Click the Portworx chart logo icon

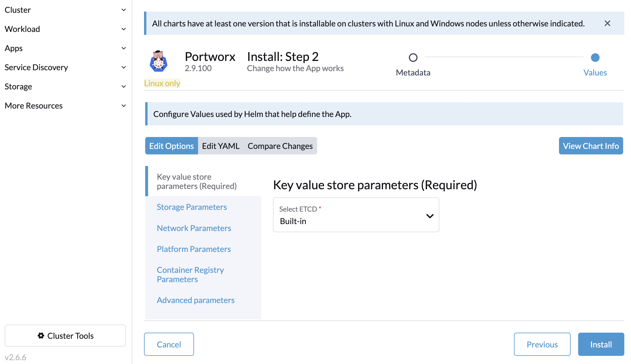(158, 61)
